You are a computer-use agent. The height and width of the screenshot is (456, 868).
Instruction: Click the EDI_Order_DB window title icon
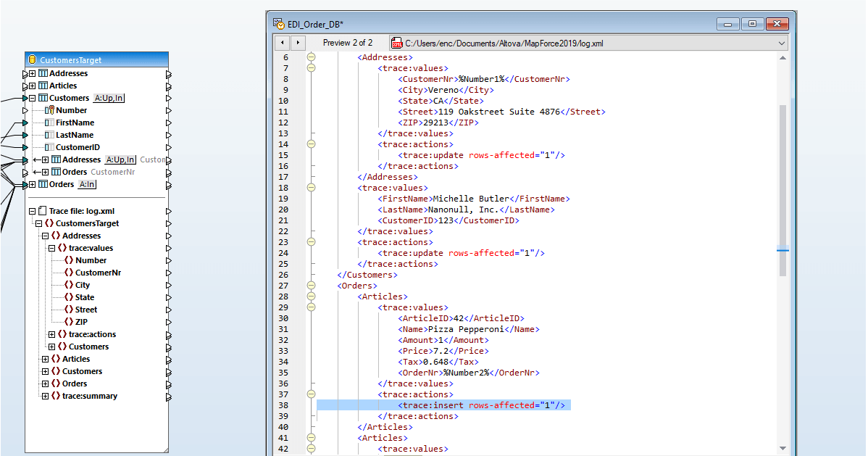[x=279, y=23]
